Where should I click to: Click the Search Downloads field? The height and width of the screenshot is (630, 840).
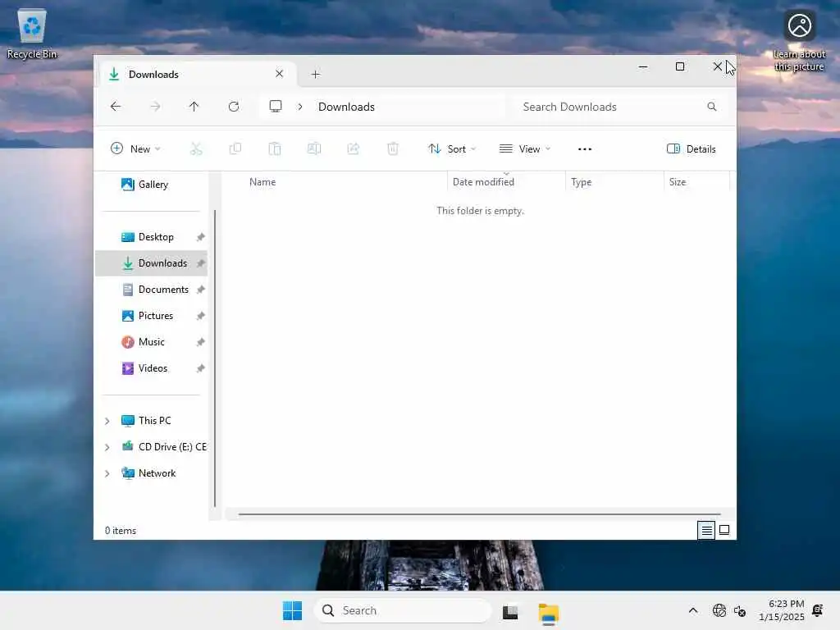tap(619, 107)
